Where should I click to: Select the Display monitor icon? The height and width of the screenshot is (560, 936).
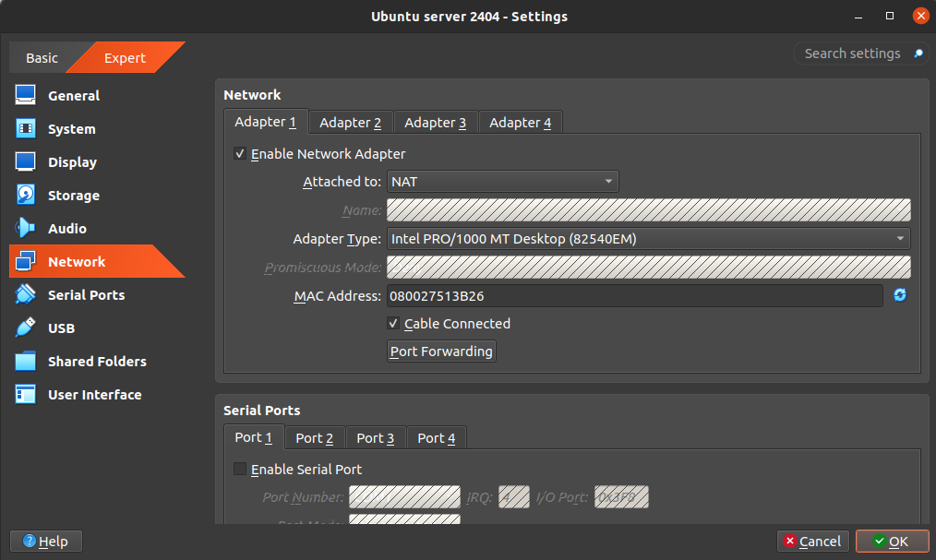pos(26,162)
